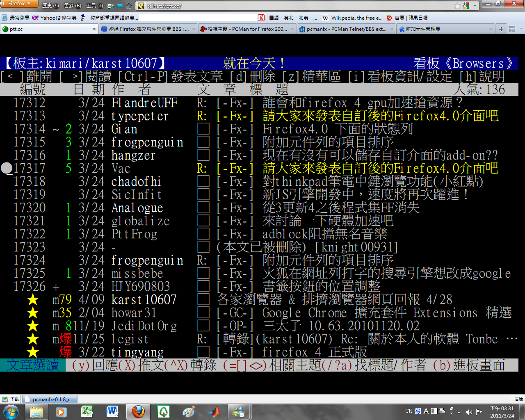Open article 17320 by Analogue
The image size is (525, 420).
(259, 208)
